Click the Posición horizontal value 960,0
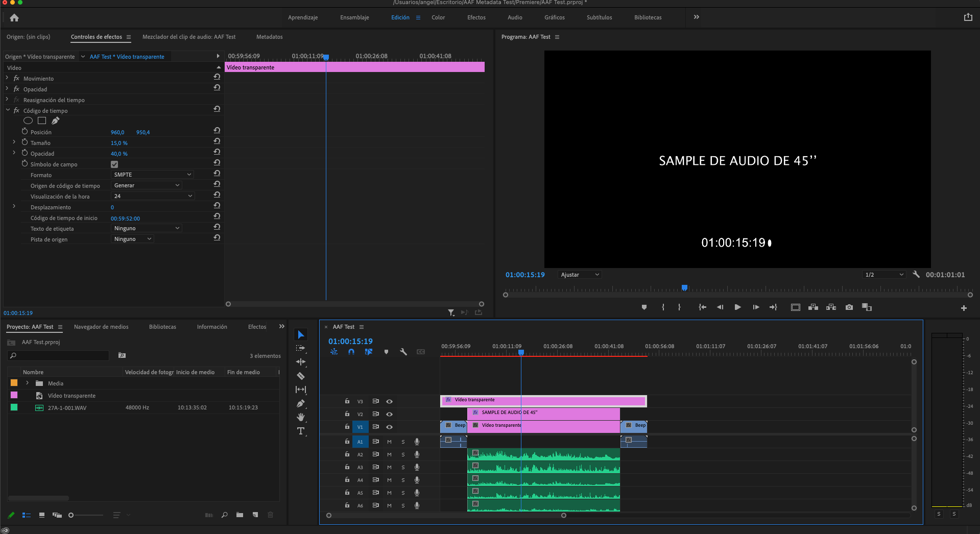 [x=117, y=132]
